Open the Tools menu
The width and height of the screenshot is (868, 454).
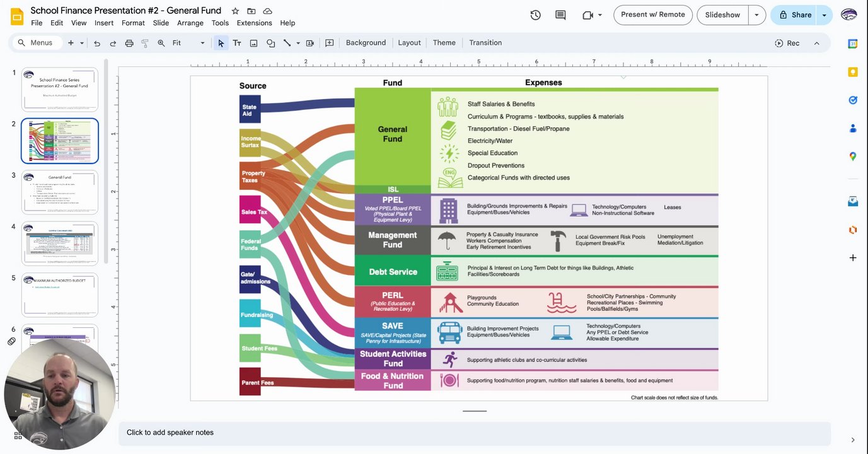(220, 23)
